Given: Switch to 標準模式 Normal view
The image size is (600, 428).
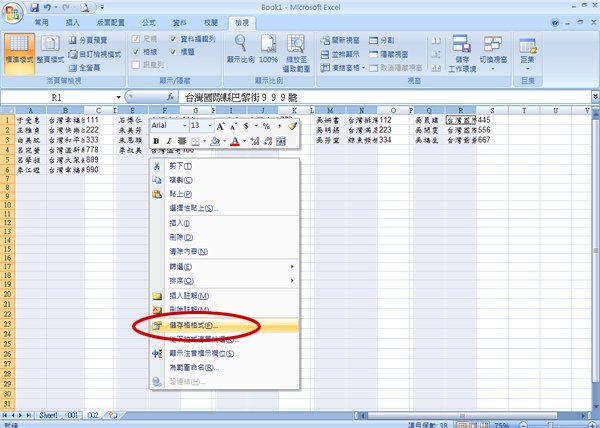Looking at the screenshot, I should 19,53.
